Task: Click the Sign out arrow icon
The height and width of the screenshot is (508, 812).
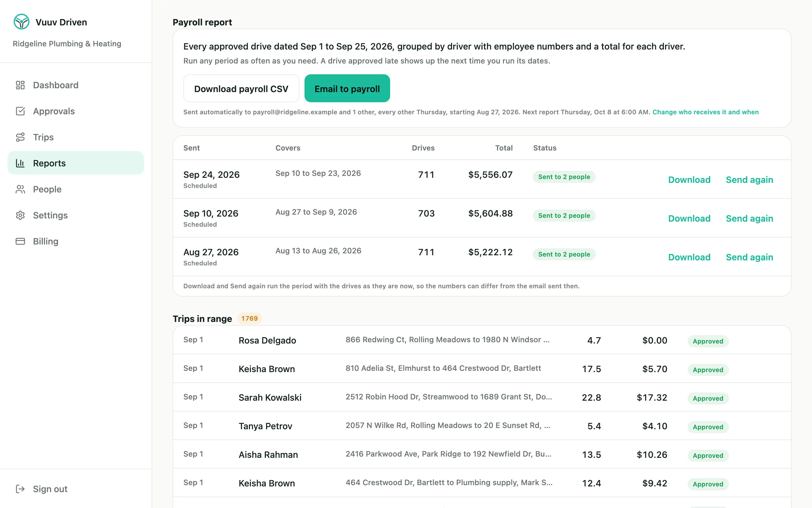Action: 20,489
